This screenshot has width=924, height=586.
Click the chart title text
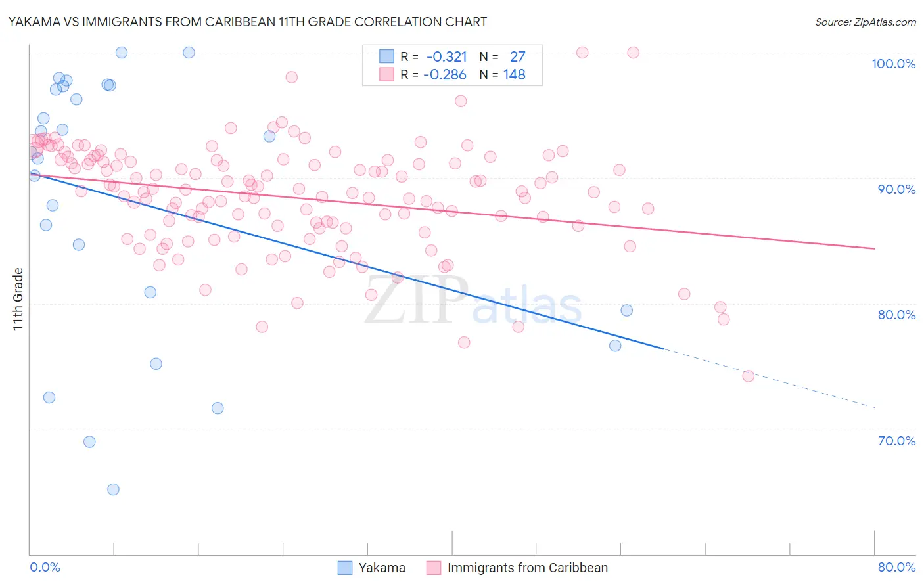248,22
